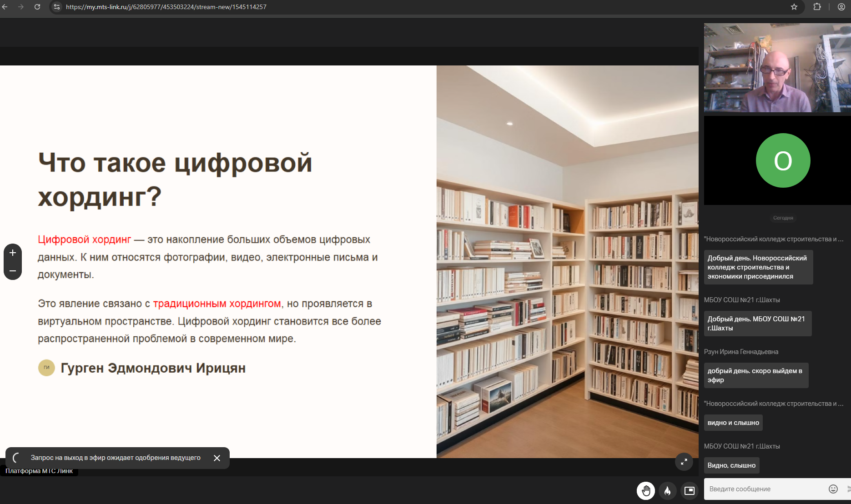Click the browser address bar URL
The height and width of the screenshot is (504, 851).
coord(166,7)
